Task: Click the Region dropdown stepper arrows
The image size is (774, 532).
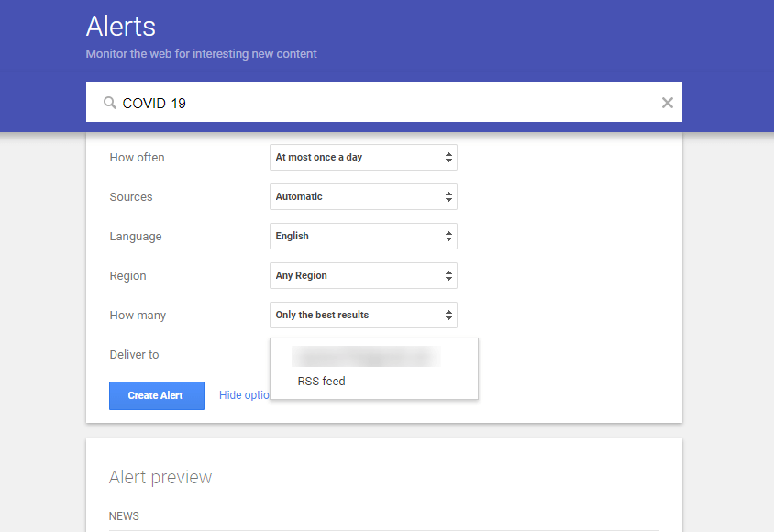Action: 447,275
